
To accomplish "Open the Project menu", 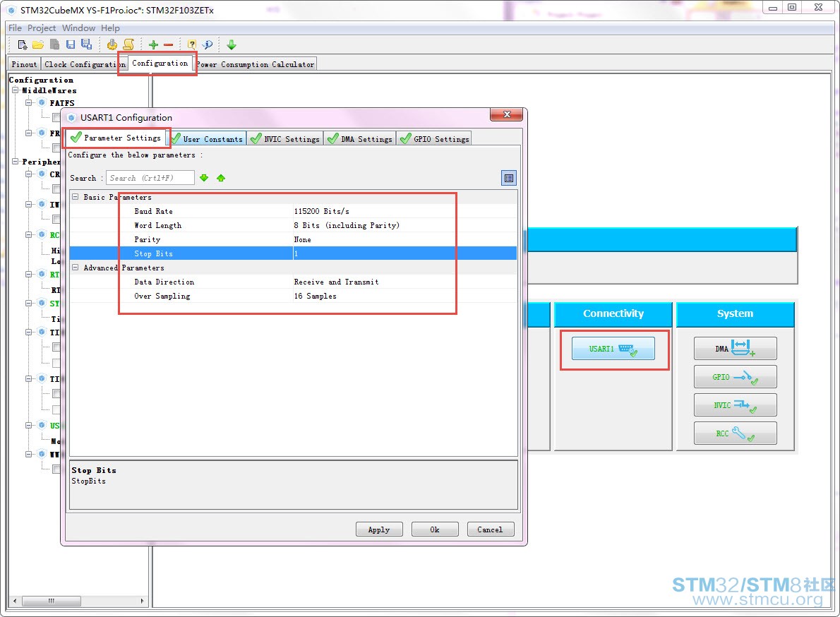I will 42,28.
